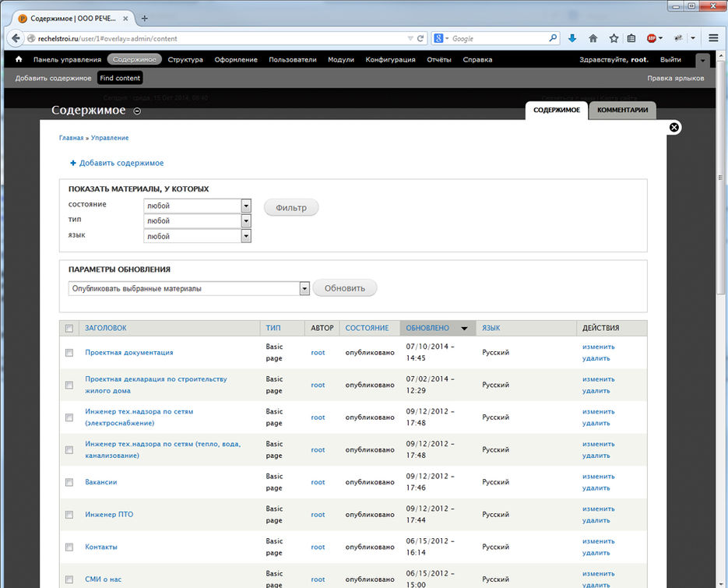Click the Adblock Plus icon

pos(652,38)
